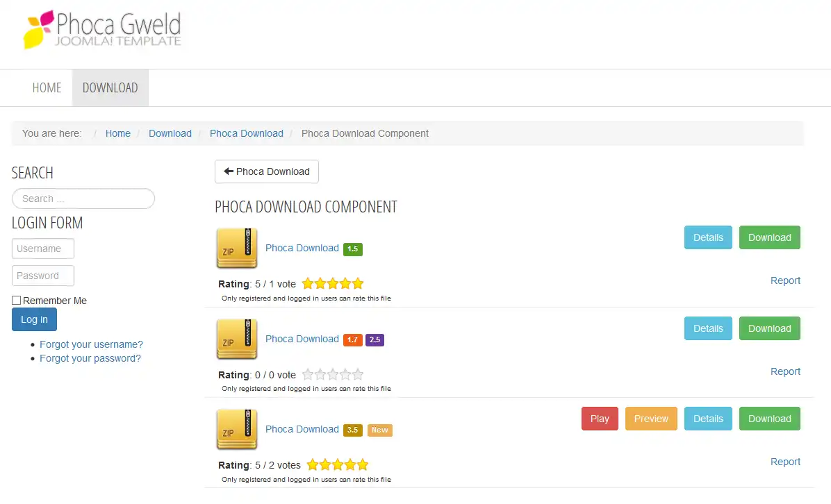Open Details for Phoca Download 3.5
831x504 pixels.
point(708,419)
